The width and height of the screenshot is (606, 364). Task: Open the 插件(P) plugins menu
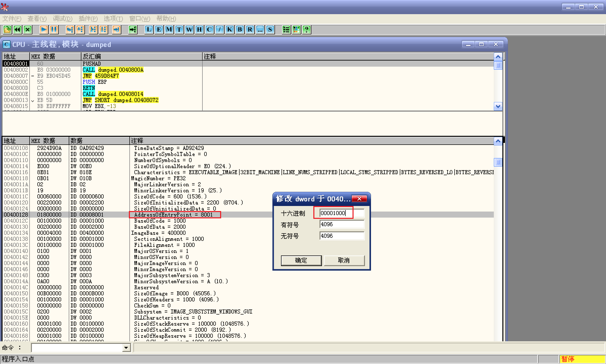[88, 19]
